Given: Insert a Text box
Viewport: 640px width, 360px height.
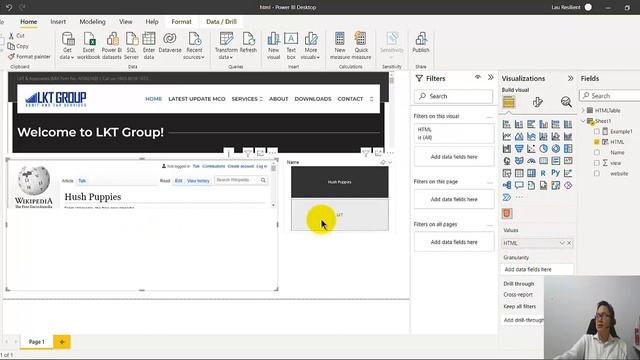Looking at the screenshot, I should 291,46.
